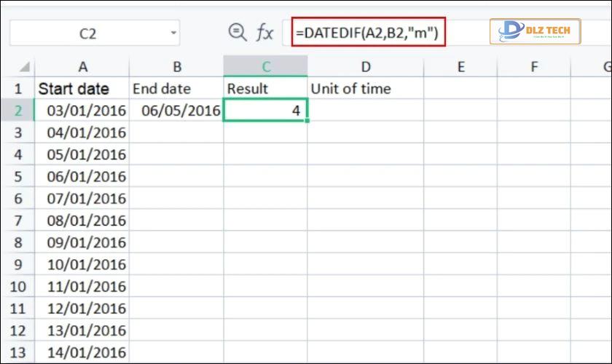612x364 pixels.
Task: Select row 1 header
Action: [x=18, y=89]
